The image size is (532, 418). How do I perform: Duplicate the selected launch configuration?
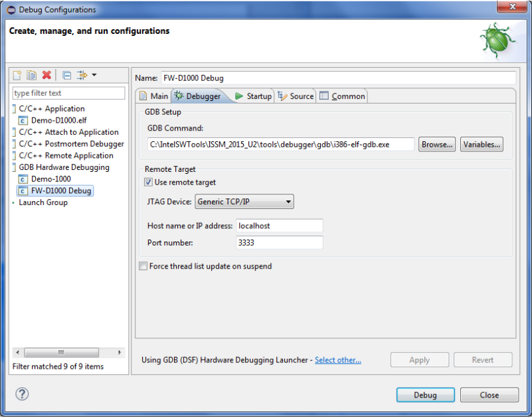[32, 75]
